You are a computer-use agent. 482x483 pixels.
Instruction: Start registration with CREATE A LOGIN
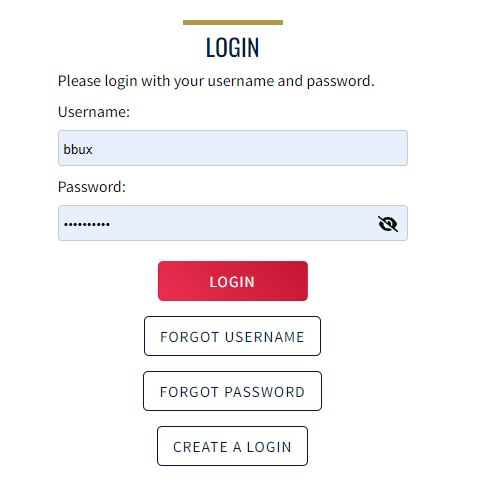pos(232,446)
